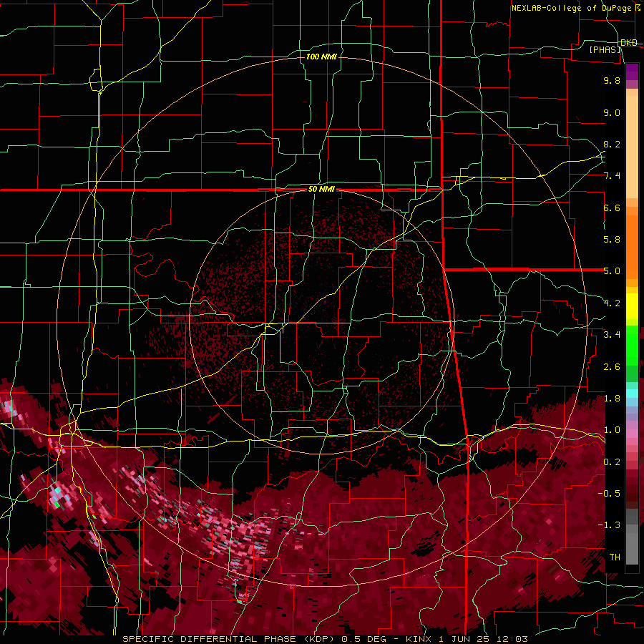
Task: Click the 50 NMI range ring label
Action: pos(321,190)
